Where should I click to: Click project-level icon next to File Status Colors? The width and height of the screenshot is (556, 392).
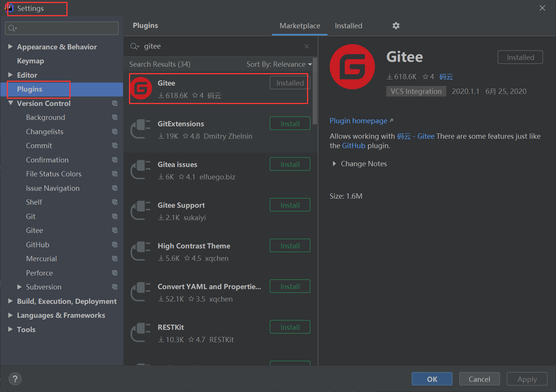point(115,174)
